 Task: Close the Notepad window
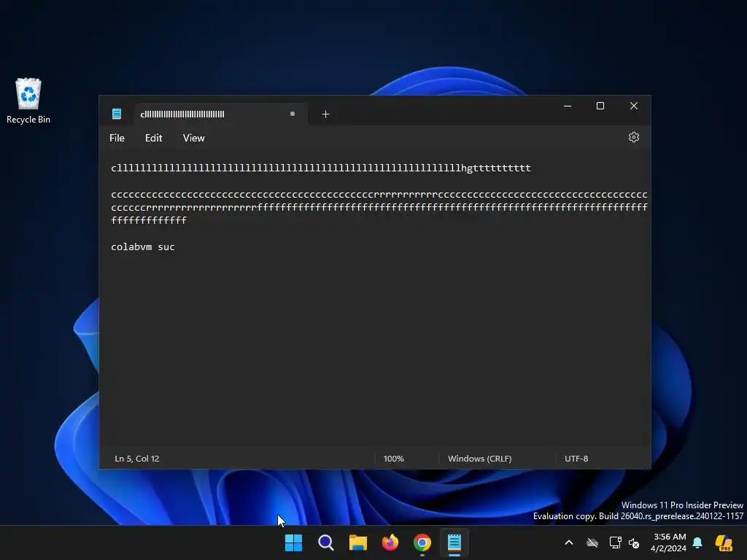(634, 106)
